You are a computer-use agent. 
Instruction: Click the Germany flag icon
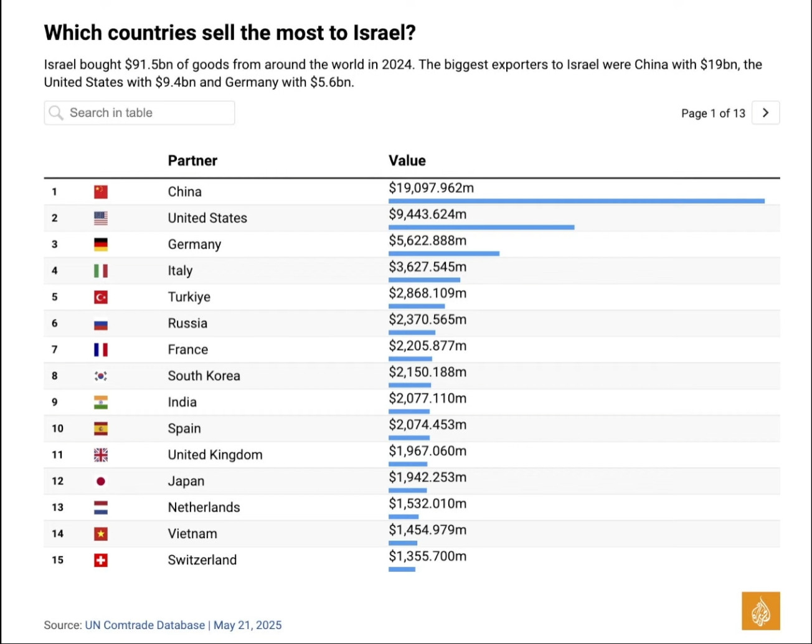point(101,244)
